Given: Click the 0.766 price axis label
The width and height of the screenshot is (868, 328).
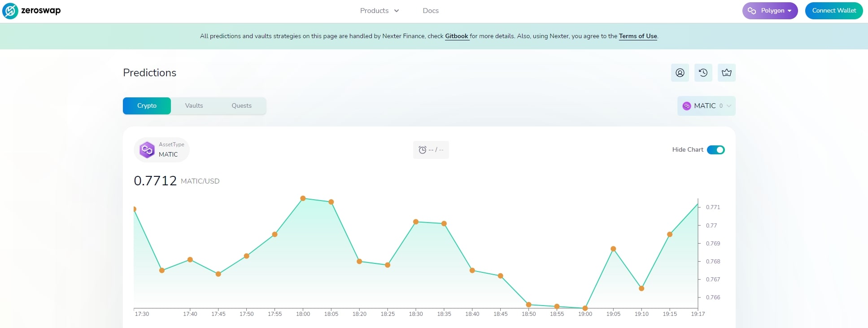Looking at the screenshot, I should (713, 297).
